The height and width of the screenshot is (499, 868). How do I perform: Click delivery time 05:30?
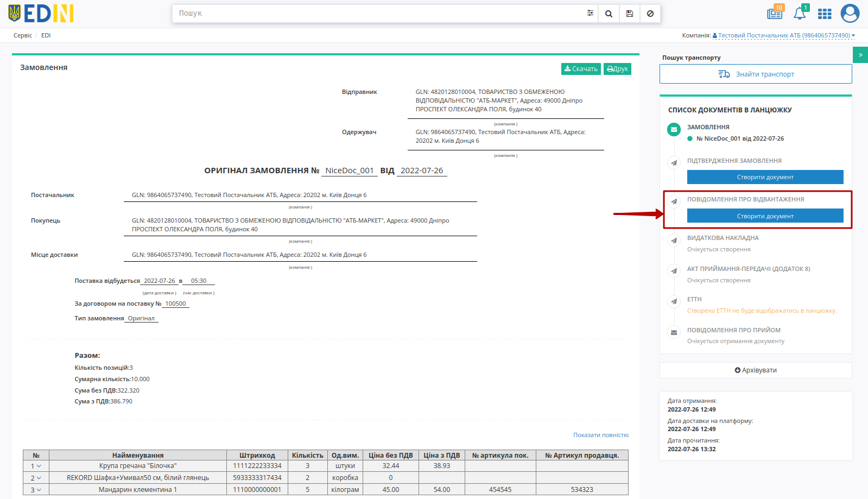point(199,281)
